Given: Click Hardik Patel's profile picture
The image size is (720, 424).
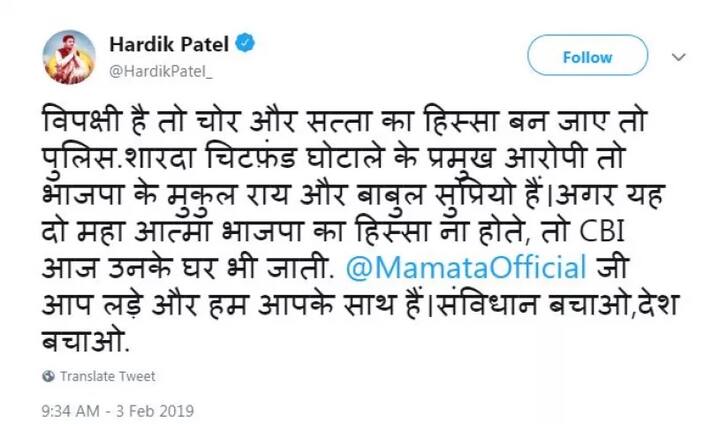Looking at the screenshot, I should (x=69, y=57).
